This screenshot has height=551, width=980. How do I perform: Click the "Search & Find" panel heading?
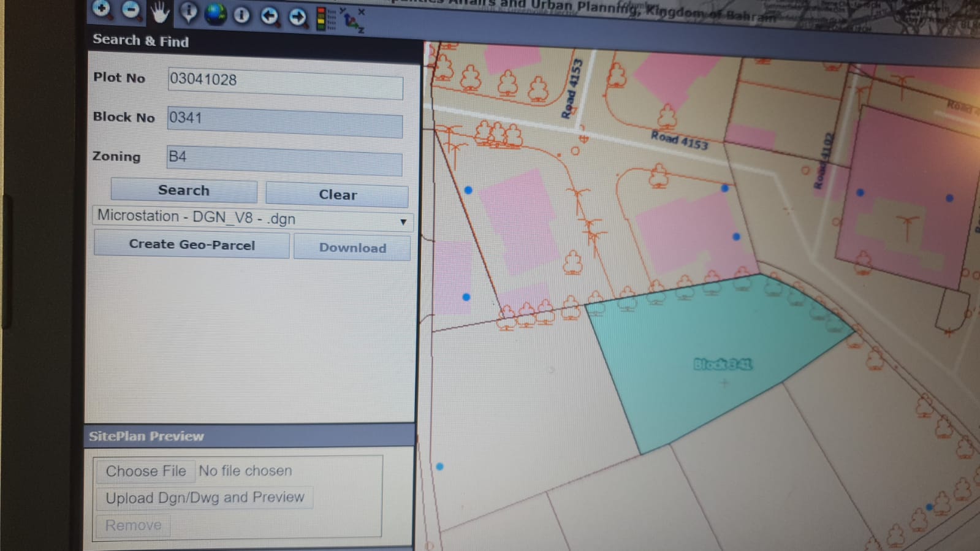coord(141,40)
